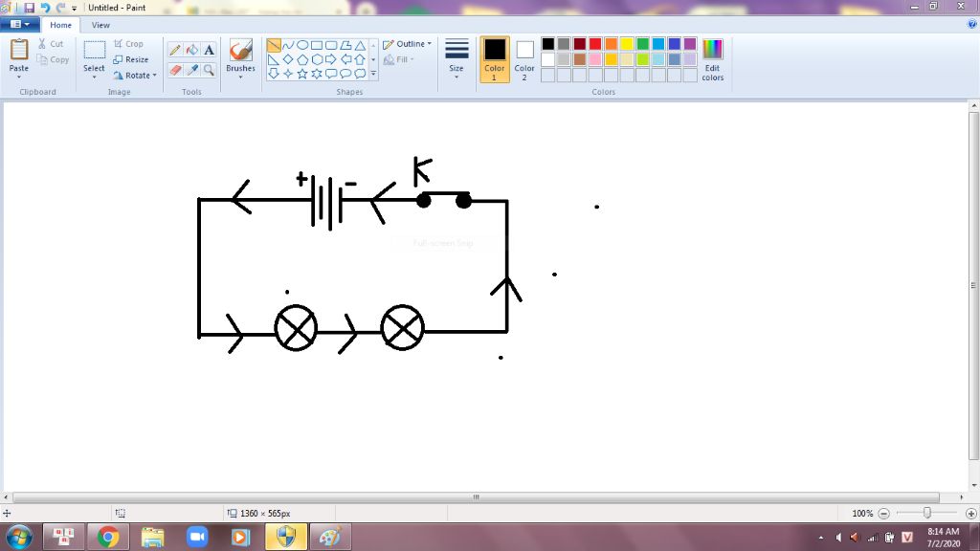The height and width of the screenshot is (551, 980).
Task: Save the drawing from quick access toolbar
Action: (30, 8)
